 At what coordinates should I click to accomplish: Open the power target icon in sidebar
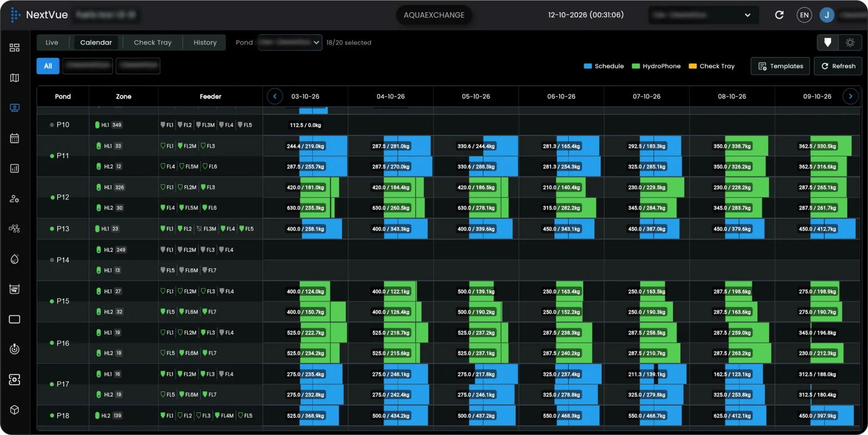15,349
